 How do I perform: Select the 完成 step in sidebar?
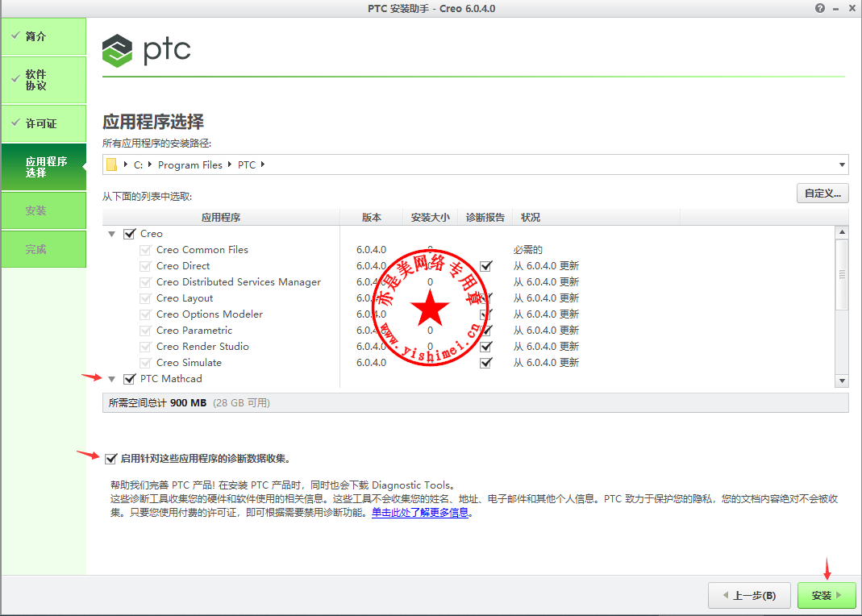44,249
